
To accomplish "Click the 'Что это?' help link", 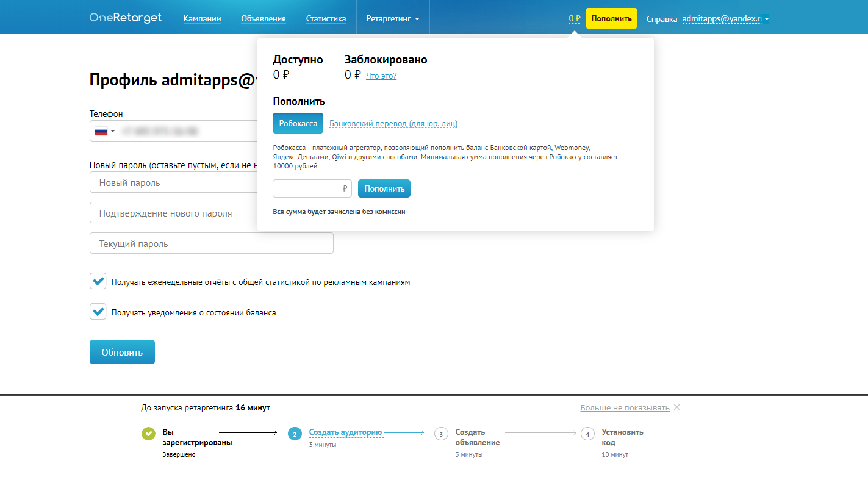I will tap(381, 76).
